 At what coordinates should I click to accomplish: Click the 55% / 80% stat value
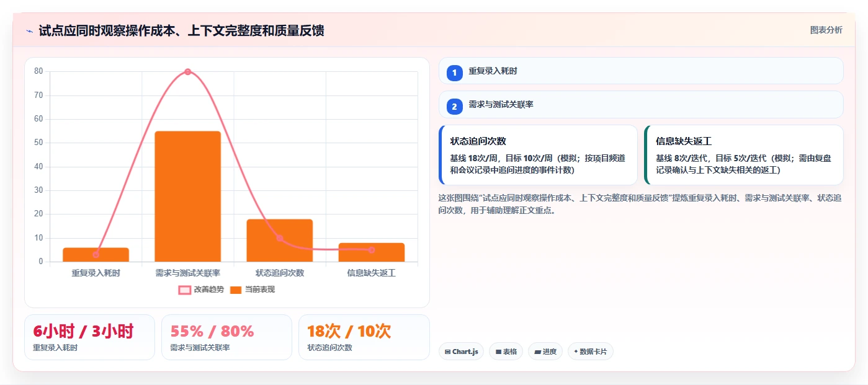coord(212,331)
